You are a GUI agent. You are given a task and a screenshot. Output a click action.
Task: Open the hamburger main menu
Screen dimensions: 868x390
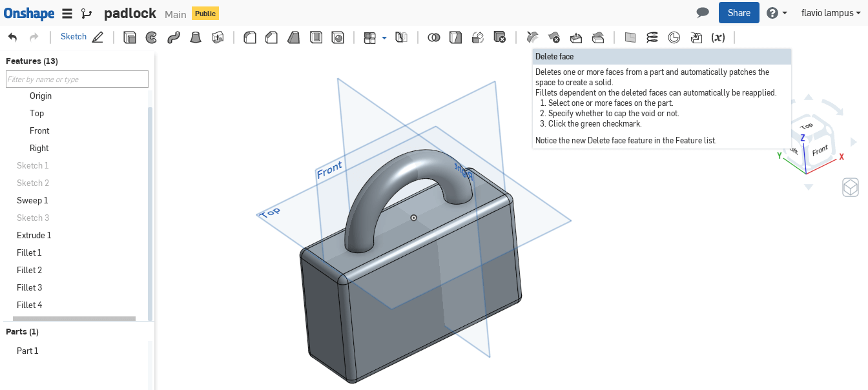[67, 14]
